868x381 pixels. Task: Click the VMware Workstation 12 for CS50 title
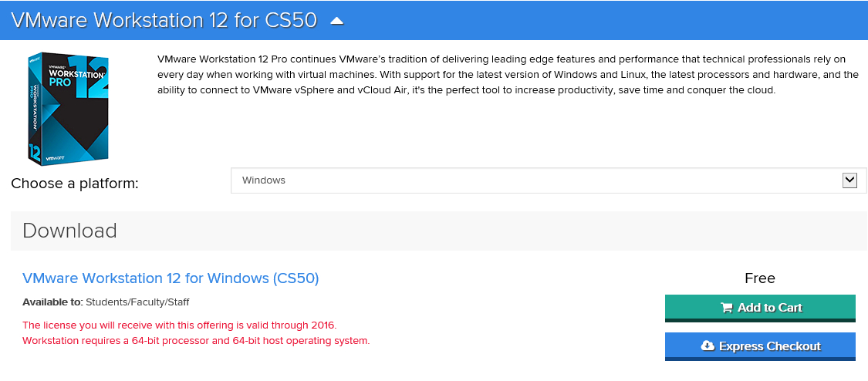pos(164,21)
